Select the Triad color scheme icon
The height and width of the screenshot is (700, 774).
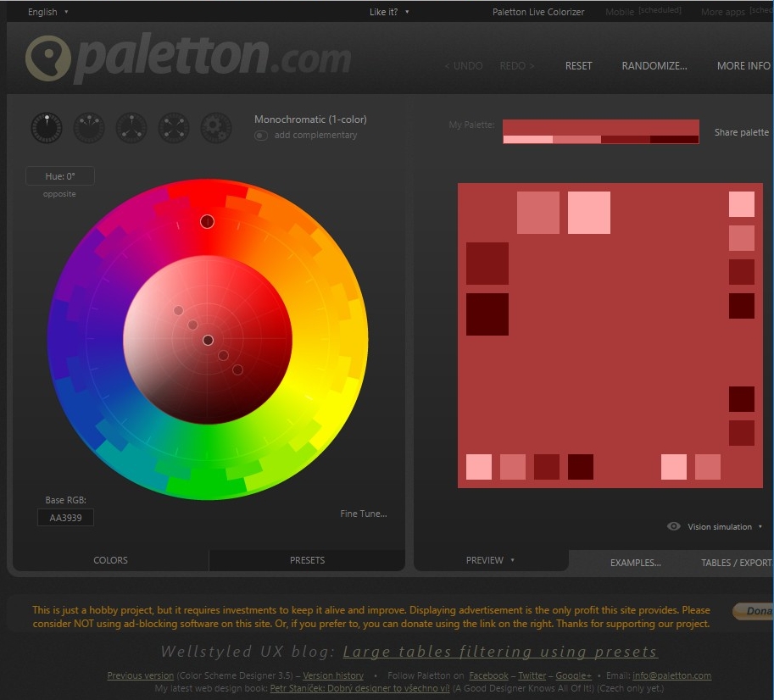[x=131, y=127]
